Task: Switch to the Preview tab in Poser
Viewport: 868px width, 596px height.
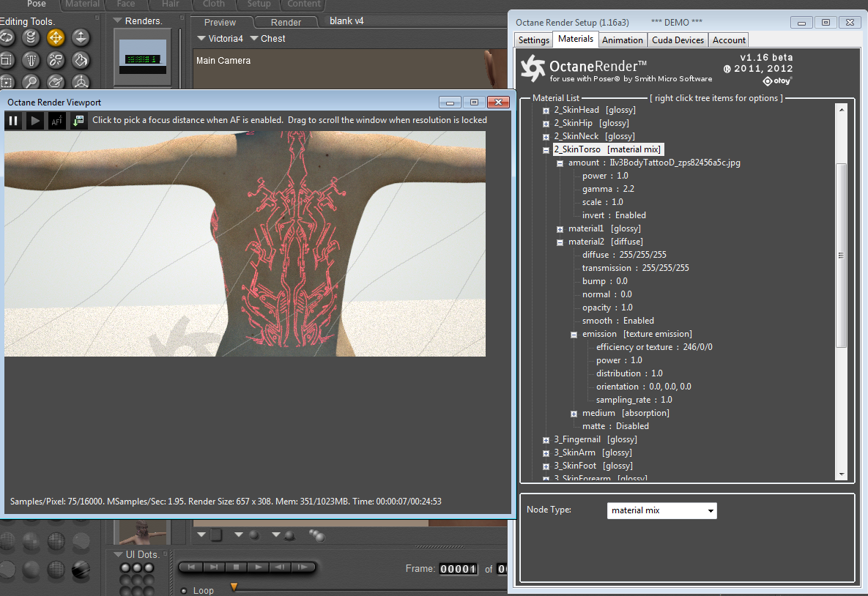Action: [x=220, y=22]
